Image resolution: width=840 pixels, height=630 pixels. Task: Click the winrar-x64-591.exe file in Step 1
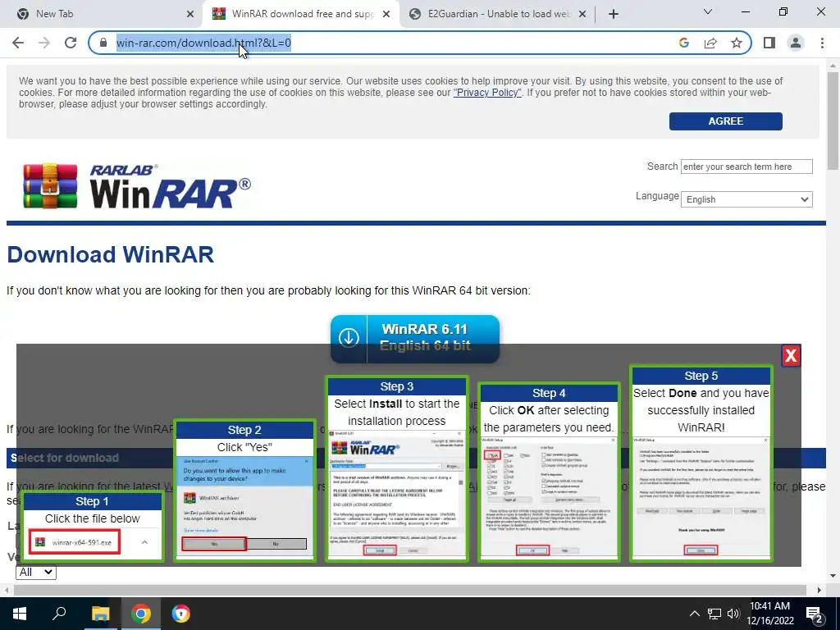point(75,542)
